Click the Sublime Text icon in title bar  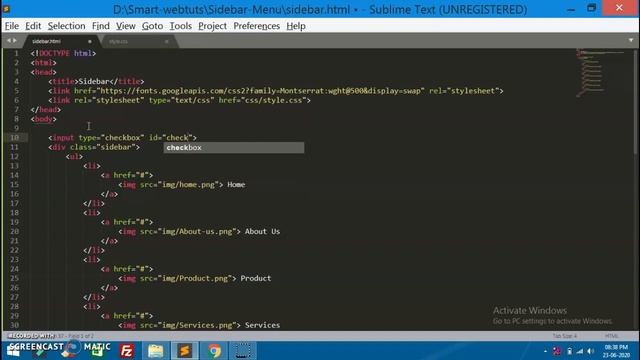6,9
